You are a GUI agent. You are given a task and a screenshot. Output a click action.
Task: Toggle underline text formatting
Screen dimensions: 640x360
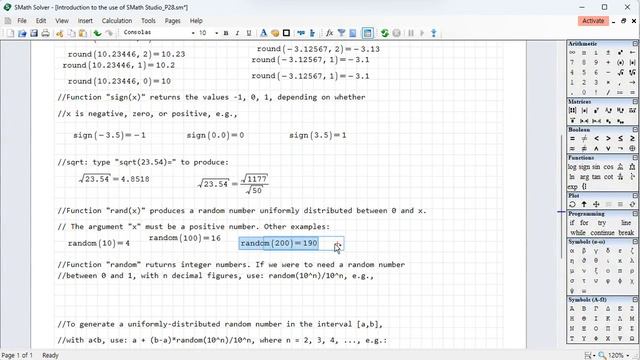click(x=249, y=33)
